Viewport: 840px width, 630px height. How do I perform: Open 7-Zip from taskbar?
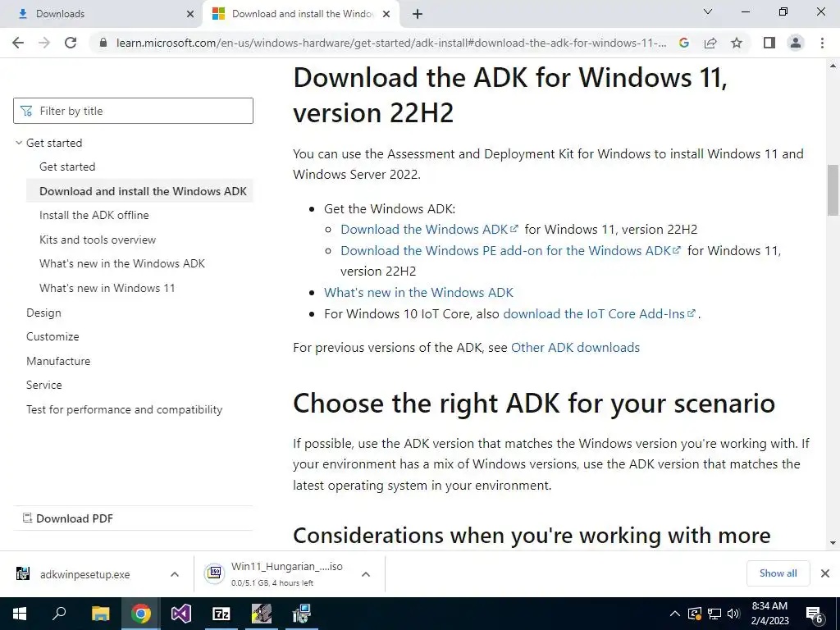(221, 614)
